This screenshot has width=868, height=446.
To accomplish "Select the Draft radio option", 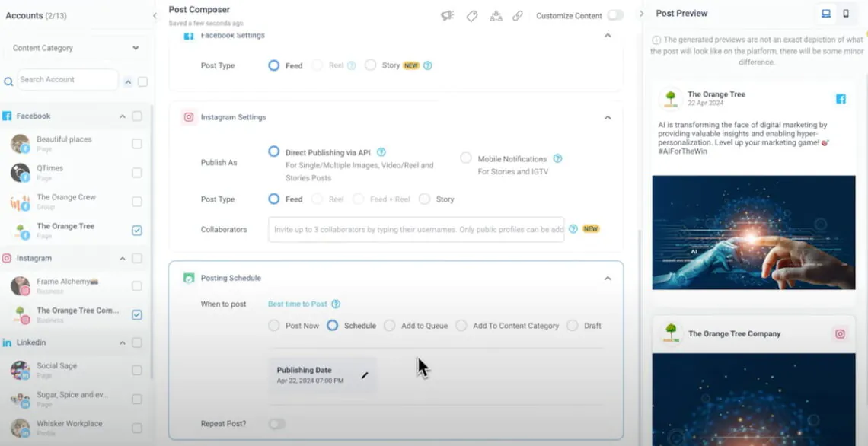I will (573, 326).
